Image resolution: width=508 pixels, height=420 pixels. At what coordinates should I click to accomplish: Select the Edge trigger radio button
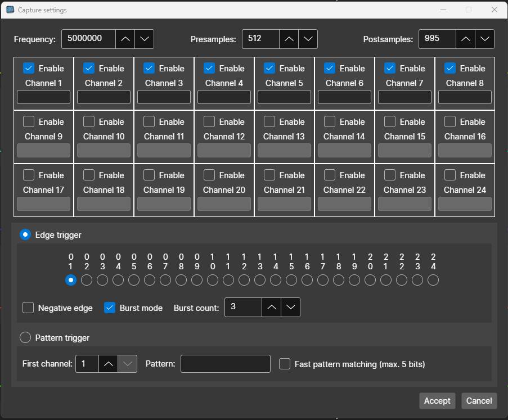coord(25,235)
